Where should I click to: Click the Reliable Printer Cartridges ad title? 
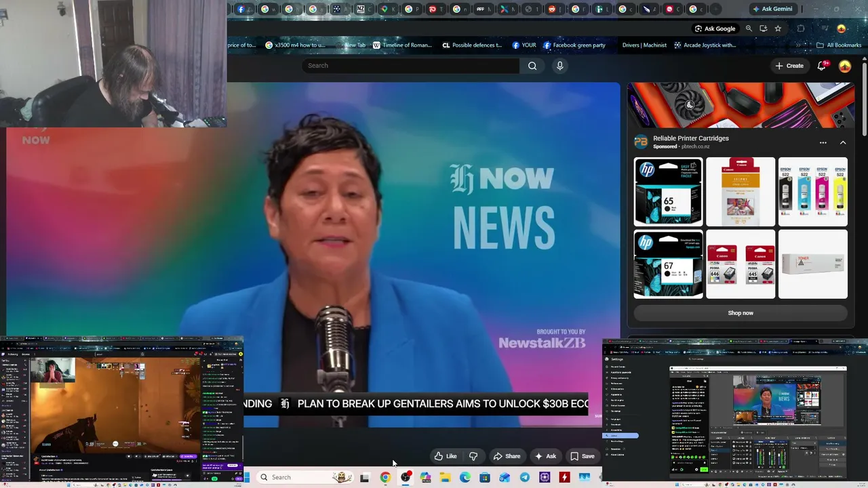click(x=690, y=138)
